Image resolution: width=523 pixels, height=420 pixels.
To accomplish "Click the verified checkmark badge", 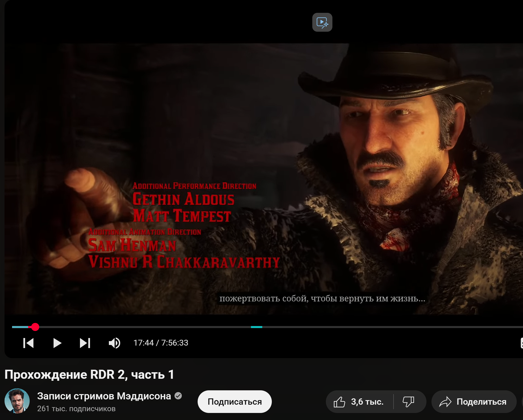I will click(178, 396).
